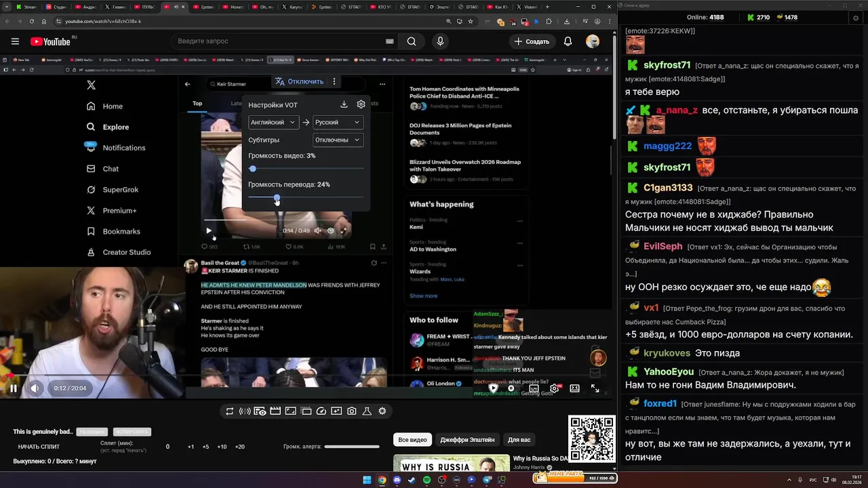The image size is (868, 488).
Task: Mute the YouTube player volume
Action: 35,388
